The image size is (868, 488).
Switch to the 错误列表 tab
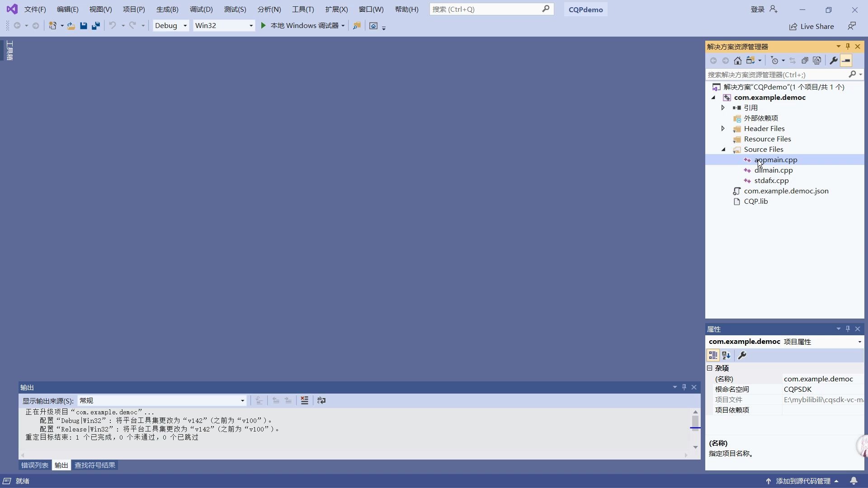pyautogui.click(x=35, y=465)
